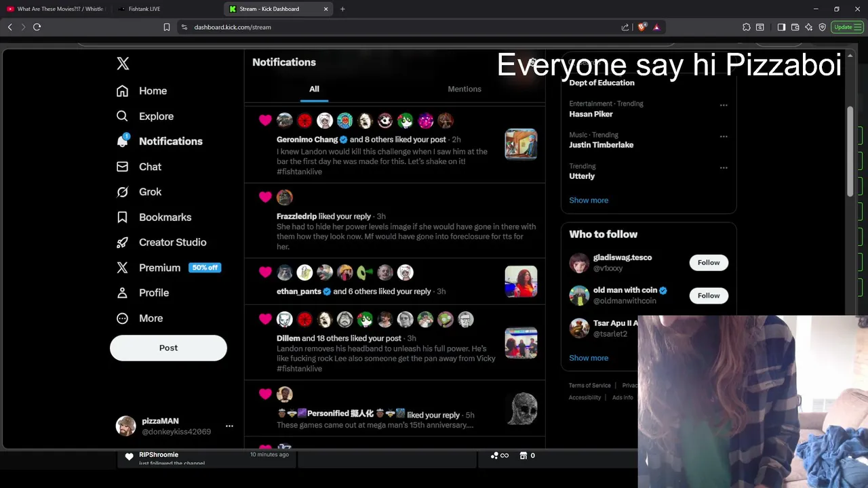Open the Brave wallet icon
Screen dimensions: 868x488
click(795, 27)
